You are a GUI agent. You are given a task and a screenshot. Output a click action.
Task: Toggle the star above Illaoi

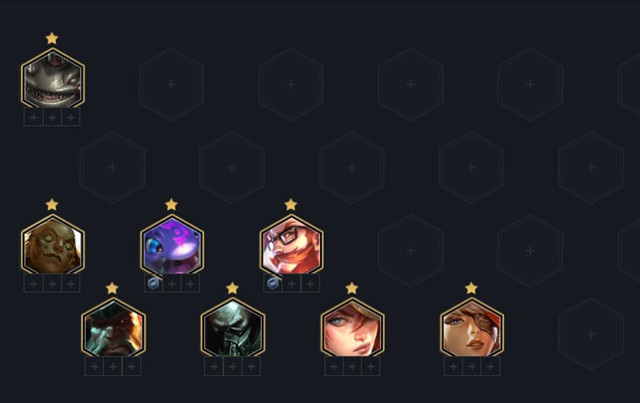pos(52,204)
